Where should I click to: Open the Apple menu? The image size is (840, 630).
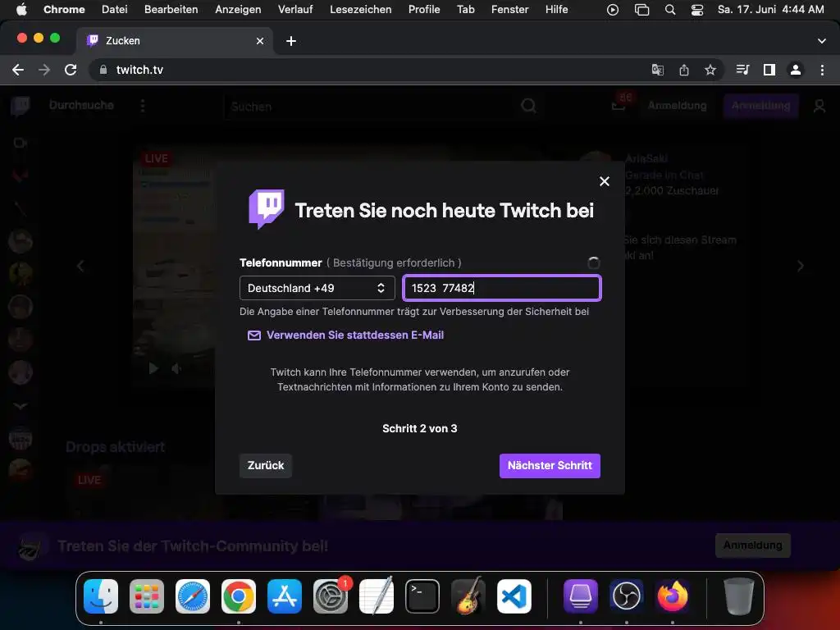click(21, 9)
